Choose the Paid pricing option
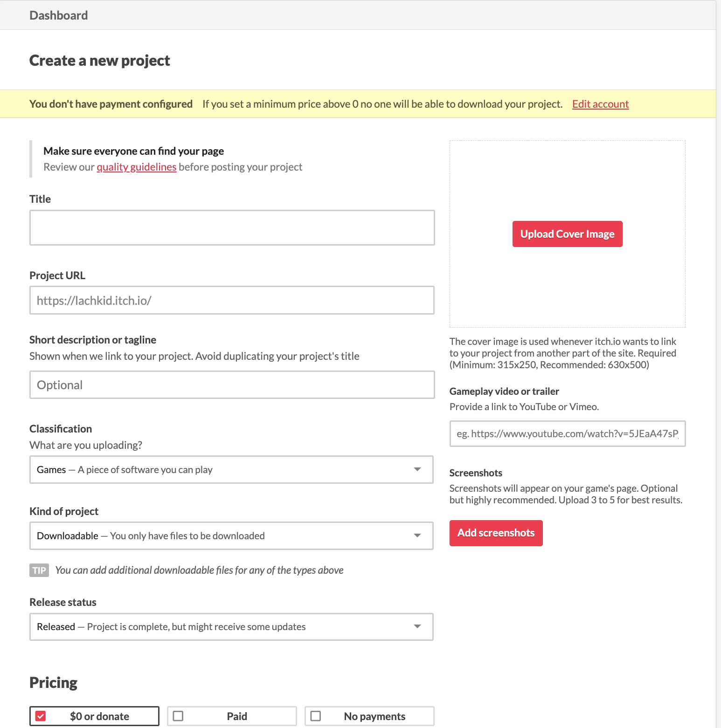The height and width of the screenshot is (728, 721). [232, 716]
